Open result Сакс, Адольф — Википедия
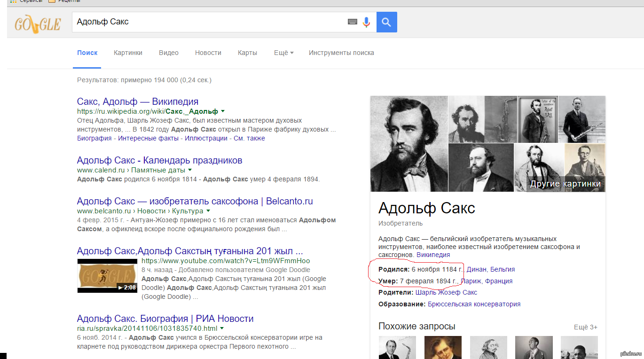The image size is (644, 359). click(x=138, y=101)
